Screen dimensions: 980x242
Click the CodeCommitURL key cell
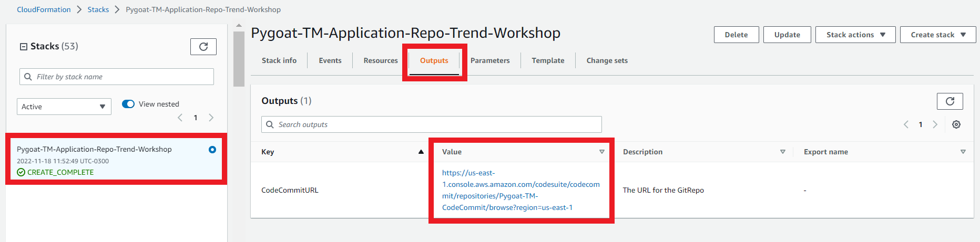[290, 190]
